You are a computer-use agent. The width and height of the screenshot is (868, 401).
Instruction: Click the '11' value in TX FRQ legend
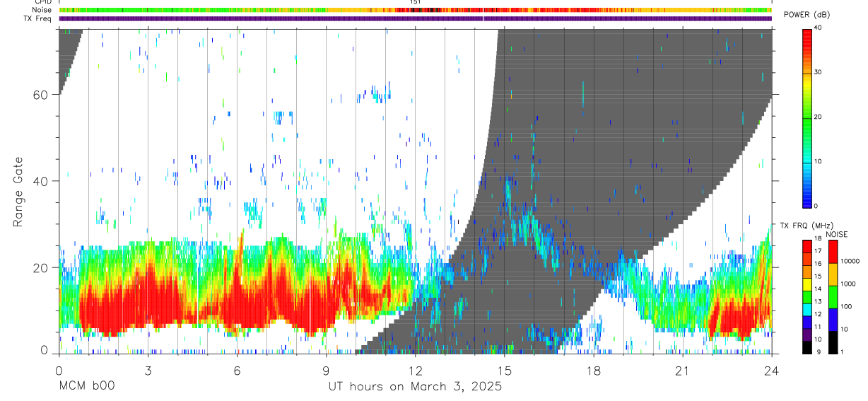tap(818, 327)
